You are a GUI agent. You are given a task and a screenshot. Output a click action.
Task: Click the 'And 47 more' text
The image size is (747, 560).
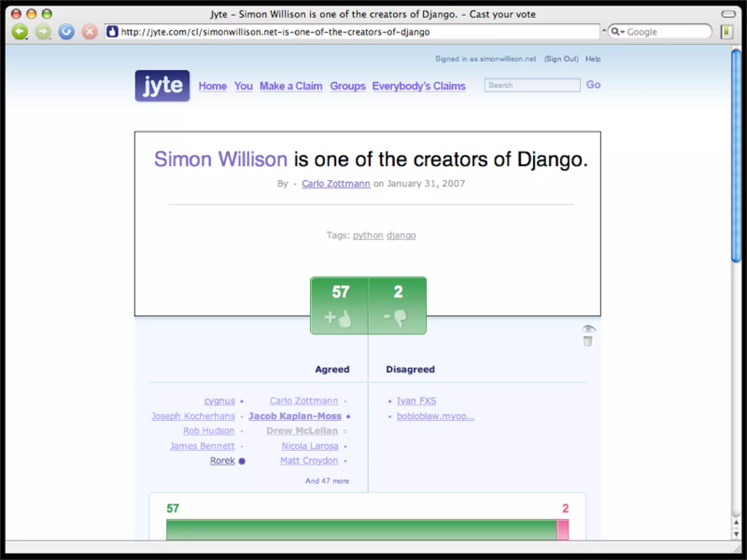[327, 481]
